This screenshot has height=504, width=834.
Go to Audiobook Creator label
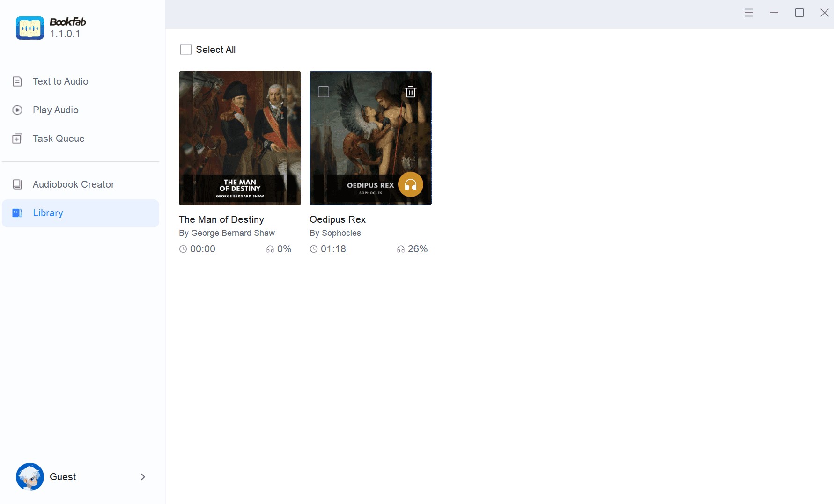[x=74, y=184]
